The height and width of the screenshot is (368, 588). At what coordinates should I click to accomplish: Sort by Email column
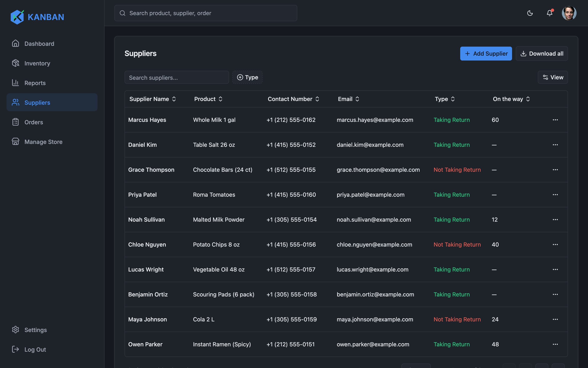(349, 99)
